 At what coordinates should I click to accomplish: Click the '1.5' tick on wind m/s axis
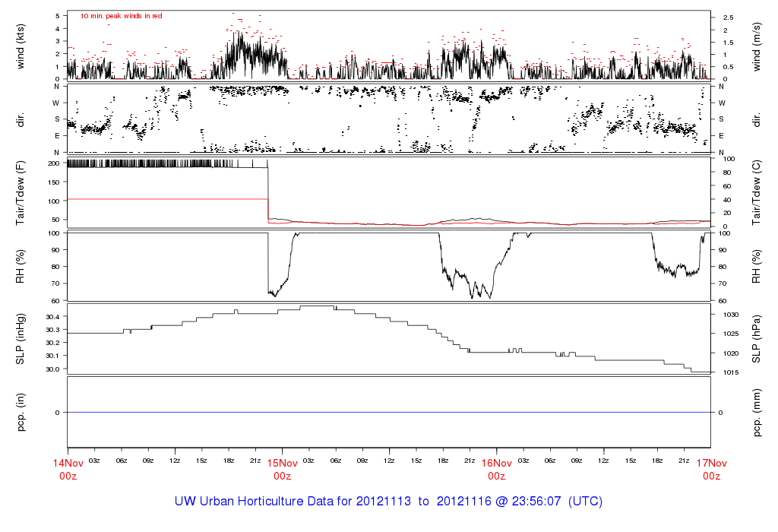[728, 43]
